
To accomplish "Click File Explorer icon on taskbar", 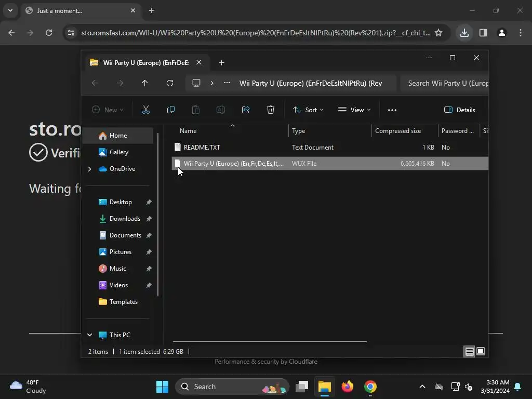I will pos(324,387).
